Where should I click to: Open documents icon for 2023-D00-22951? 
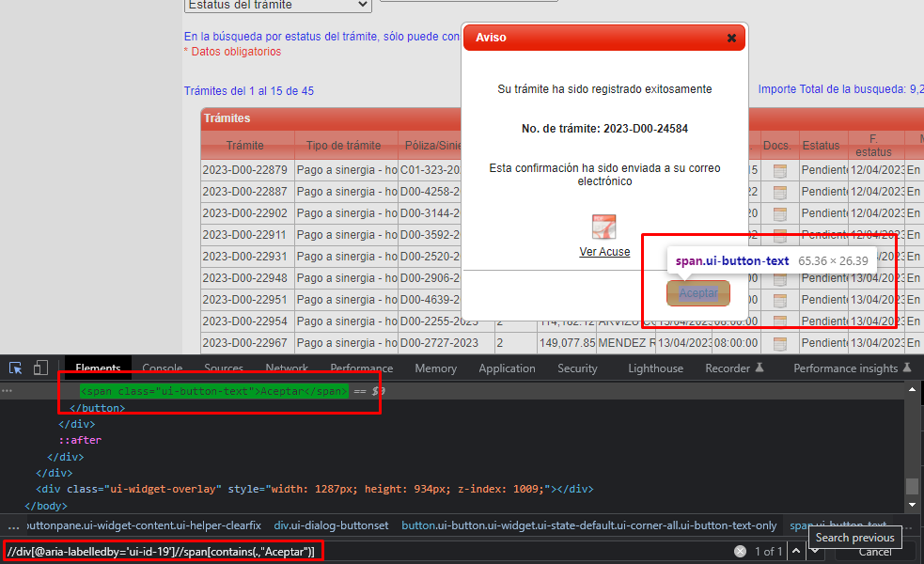(x=779, y=300)
